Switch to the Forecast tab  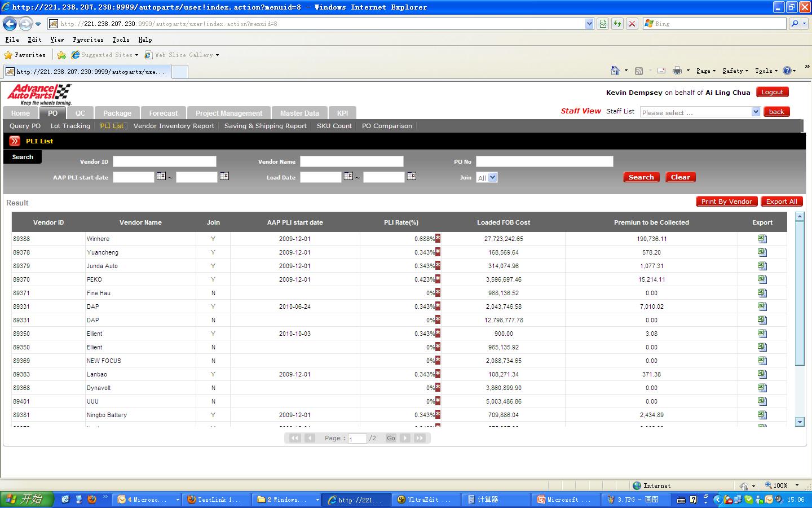coord(163,113)
